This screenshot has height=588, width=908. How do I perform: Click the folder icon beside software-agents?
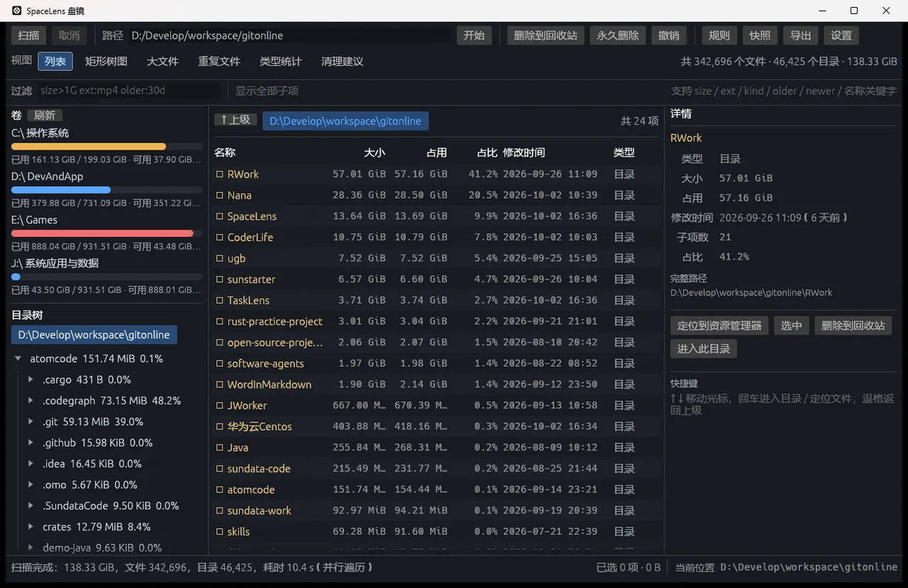[x=220, y=363]
